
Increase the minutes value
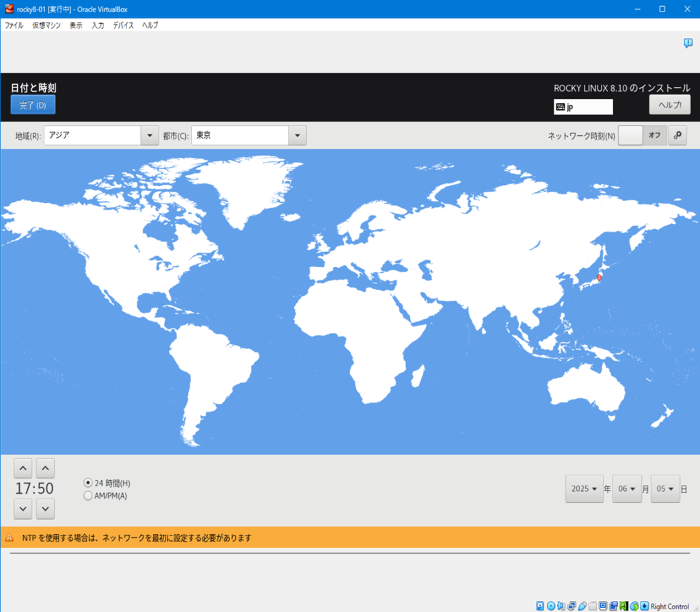click(45, 469)
